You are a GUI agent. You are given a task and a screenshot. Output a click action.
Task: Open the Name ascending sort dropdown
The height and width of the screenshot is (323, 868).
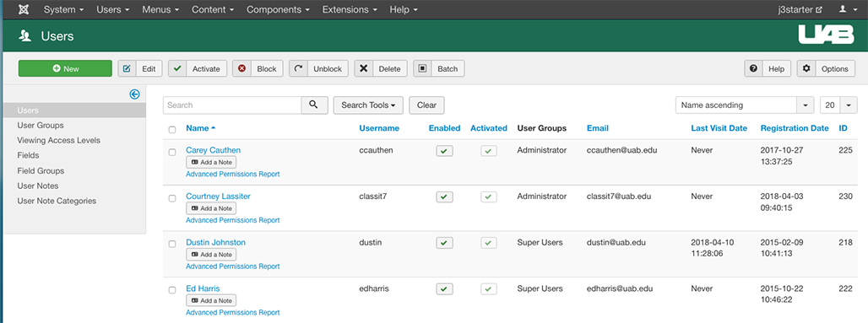[x=745, y=105]
